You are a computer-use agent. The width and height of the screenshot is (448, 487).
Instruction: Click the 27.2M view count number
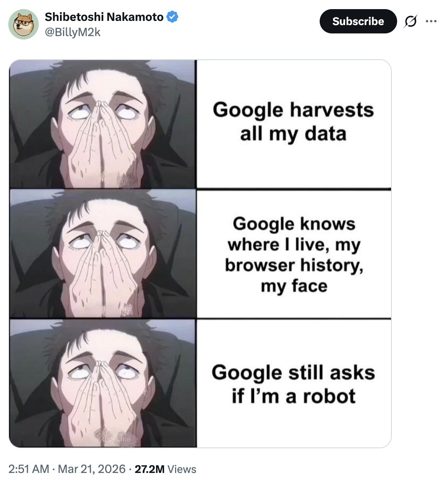pos(150,469)
